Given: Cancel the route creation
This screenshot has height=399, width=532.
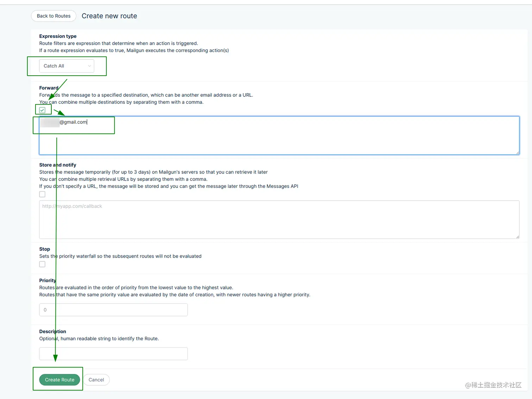Looking at the screenshot, I should [x=96, y=380].
